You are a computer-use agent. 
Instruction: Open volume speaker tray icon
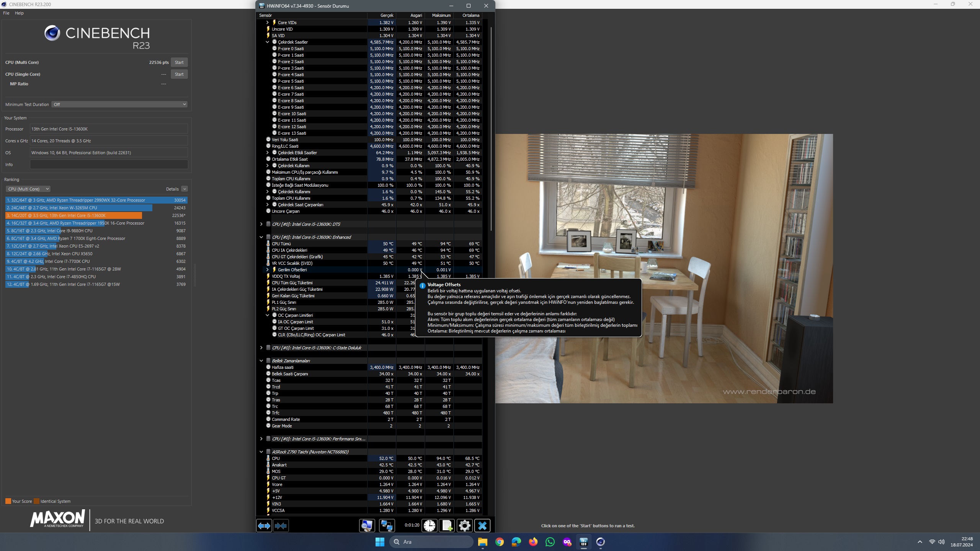click(941, 542)
